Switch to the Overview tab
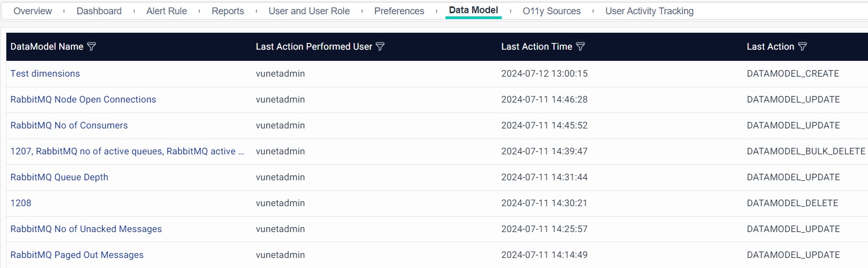The height and width of the screenshot is (268, 868). click(x=33, y=11)
